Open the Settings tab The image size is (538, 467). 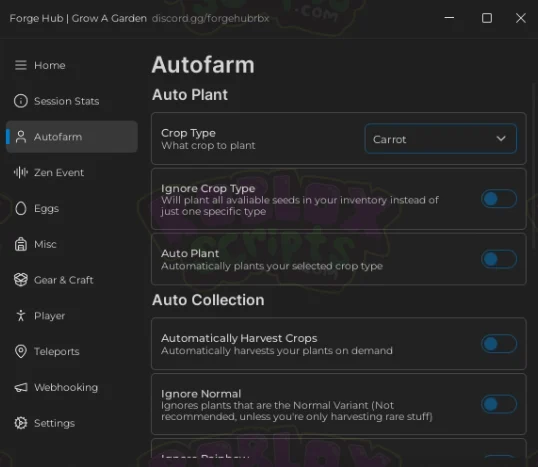point(72,423)
